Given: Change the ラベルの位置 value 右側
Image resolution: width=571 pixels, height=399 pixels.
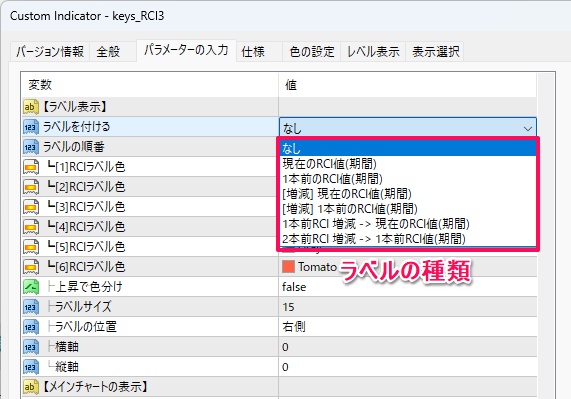Looking at the screenshot, I should click(x=407, y=327).
